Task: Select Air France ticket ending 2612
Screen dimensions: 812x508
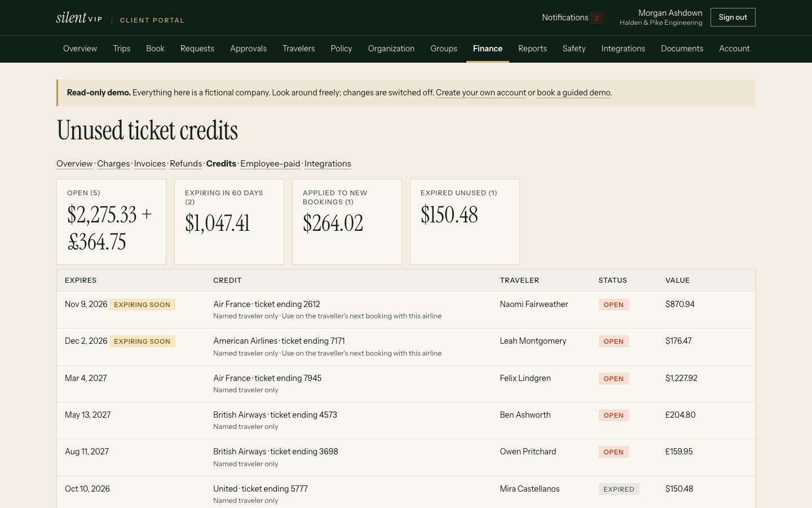Action: coord(267,304)
